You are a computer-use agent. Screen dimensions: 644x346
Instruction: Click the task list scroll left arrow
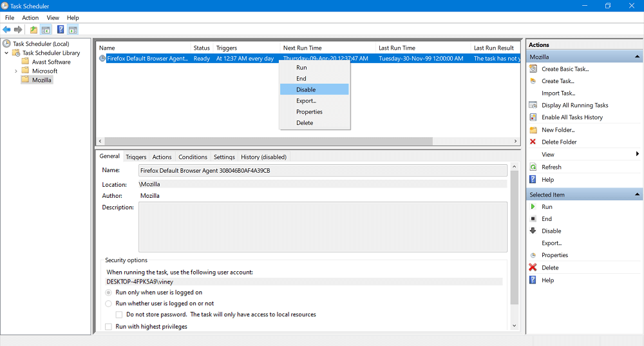point(100,141)
